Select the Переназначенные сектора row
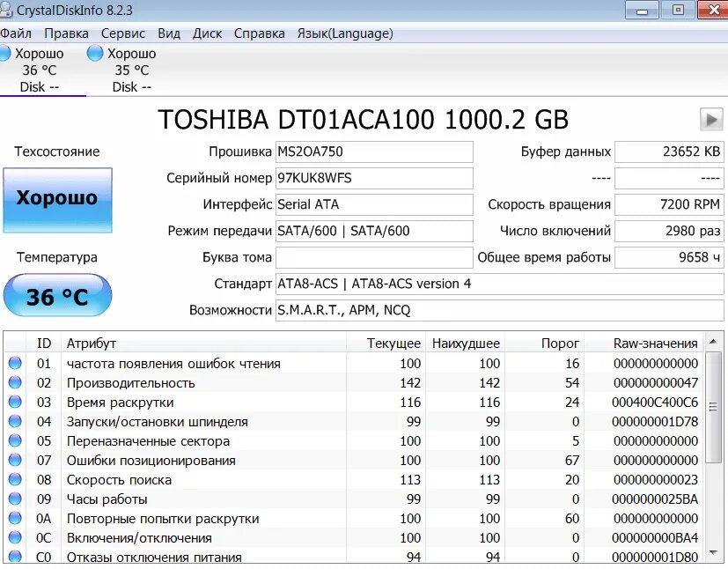 (x=354, y=440)
